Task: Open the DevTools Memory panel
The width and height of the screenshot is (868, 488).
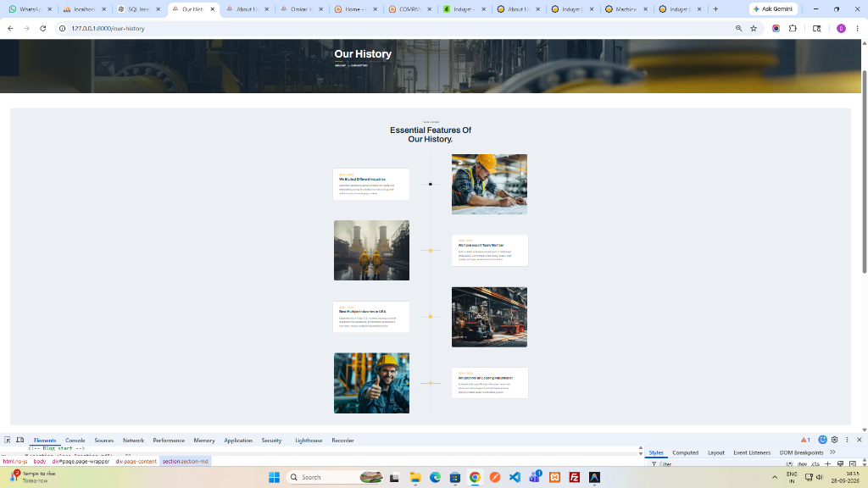Action: coord(203,441)
